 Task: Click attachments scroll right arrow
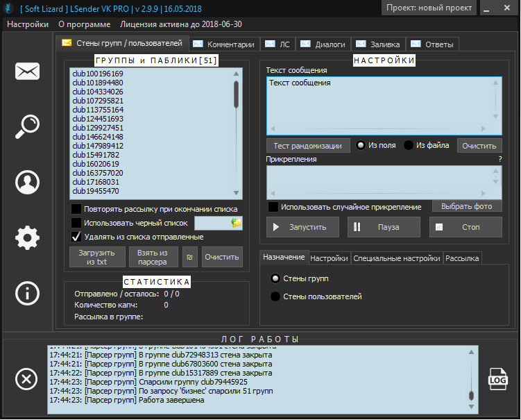coord(484,193)
